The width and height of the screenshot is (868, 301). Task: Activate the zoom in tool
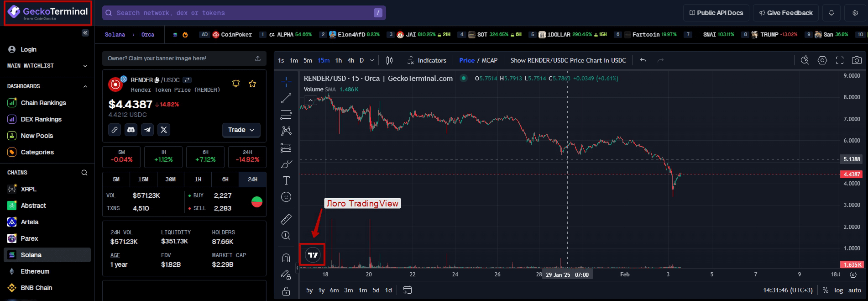point(286,236)
